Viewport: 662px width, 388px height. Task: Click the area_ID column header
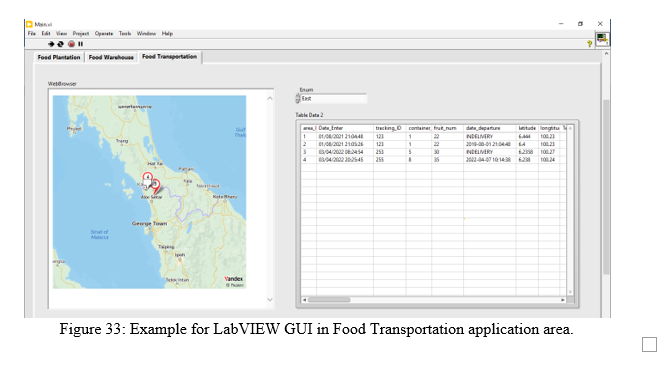click(309, 128)
